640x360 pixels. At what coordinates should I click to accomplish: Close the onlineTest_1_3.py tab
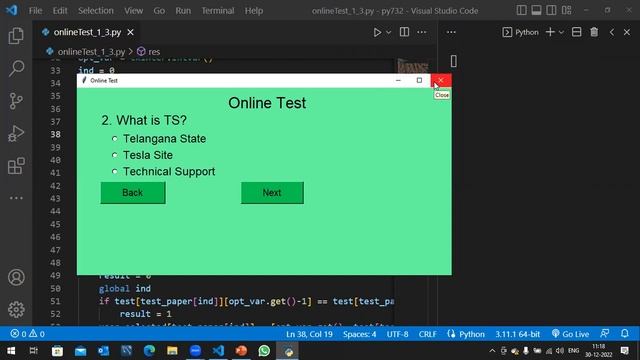(x=130, y=32)
